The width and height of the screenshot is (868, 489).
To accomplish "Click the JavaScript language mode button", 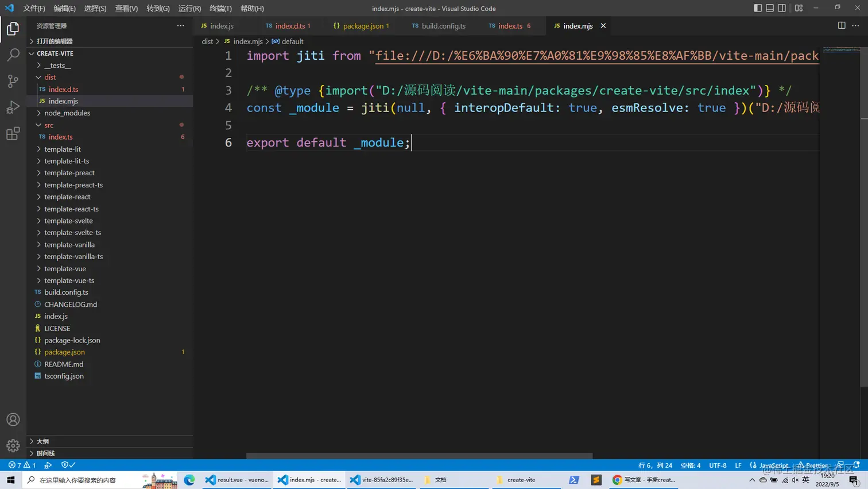I will pyautogui.click(x=773, y=465).
